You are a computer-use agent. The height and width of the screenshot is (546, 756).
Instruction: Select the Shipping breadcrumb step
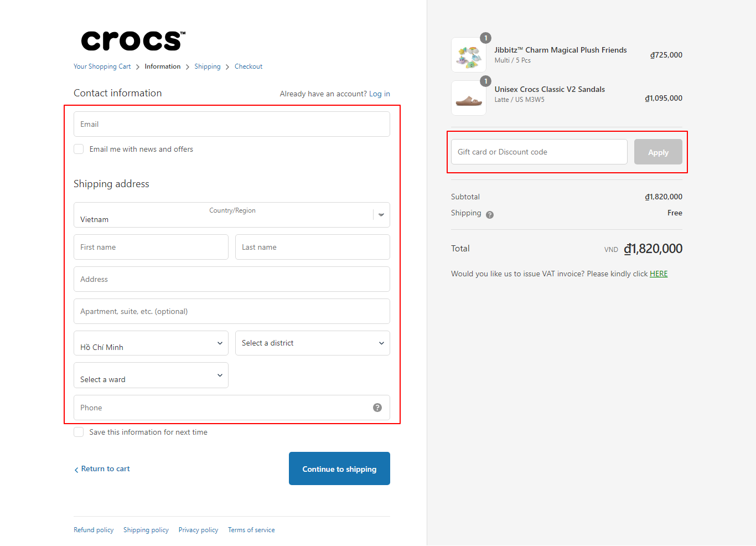pyautogui.click(x=208, y=66)
